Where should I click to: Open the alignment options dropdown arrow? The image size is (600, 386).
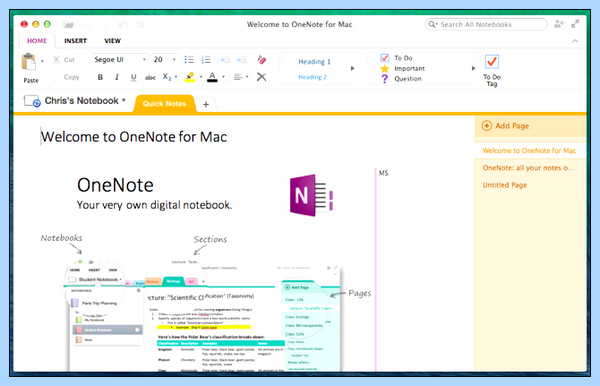[247, 77]
